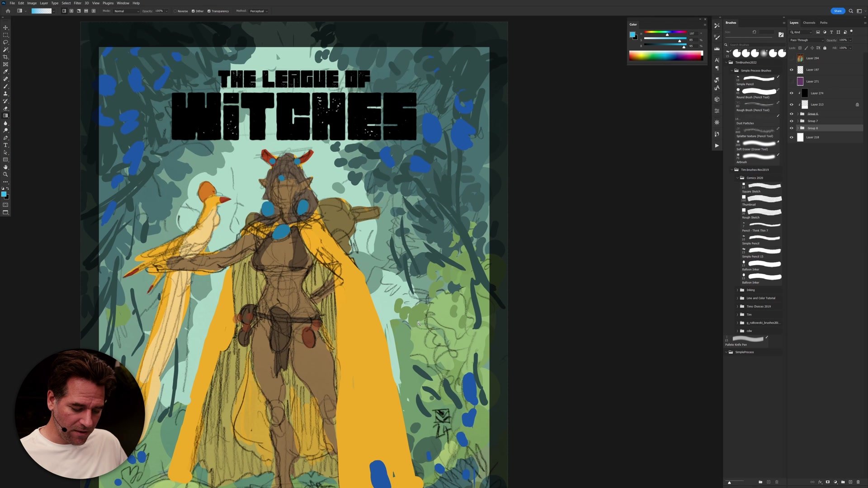
Task: Select the Gradient tool in the toolbar
Action: (6, 114)
